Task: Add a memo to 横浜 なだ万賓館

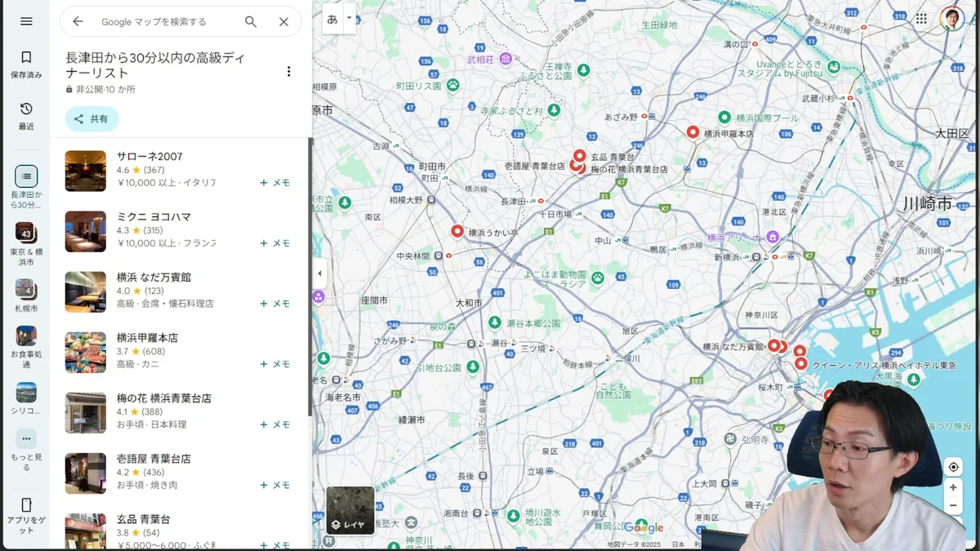Action: (x=274, y=304)
